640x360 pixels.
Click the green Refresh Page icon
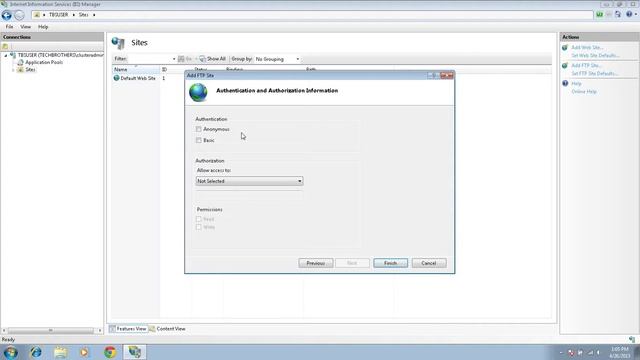[x=599, y=15]
